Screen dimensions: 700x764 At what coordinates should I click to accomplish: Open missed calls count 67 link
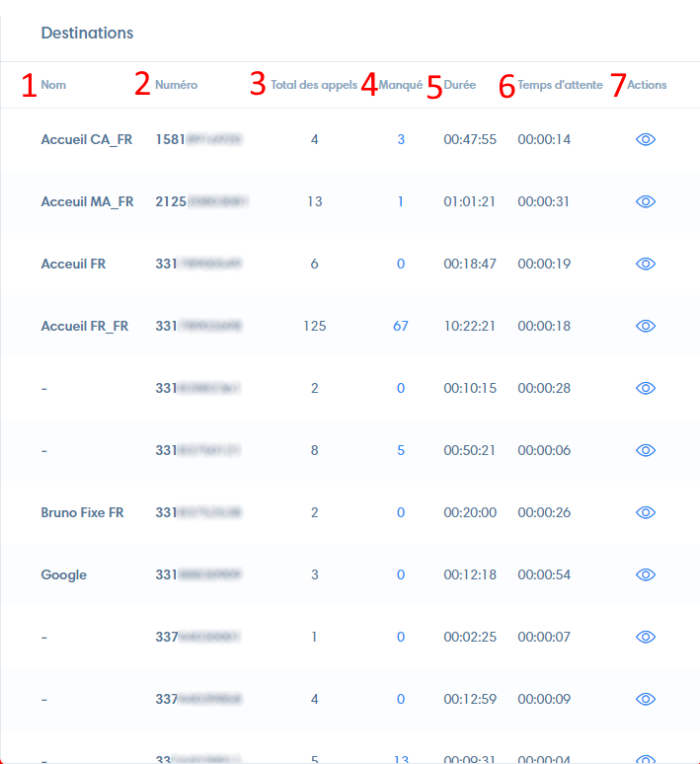pyautogui.click(x=401, y=326)
